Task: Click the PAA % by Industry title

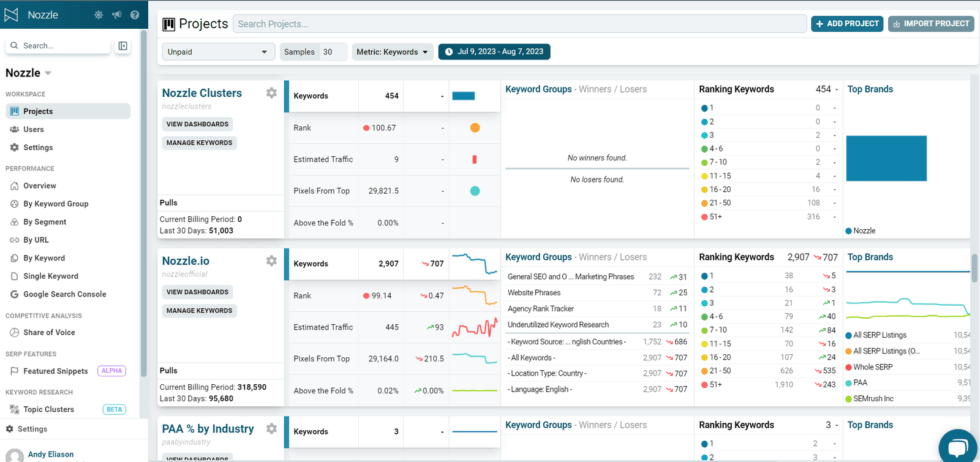Action: click(x=208, y=429)
